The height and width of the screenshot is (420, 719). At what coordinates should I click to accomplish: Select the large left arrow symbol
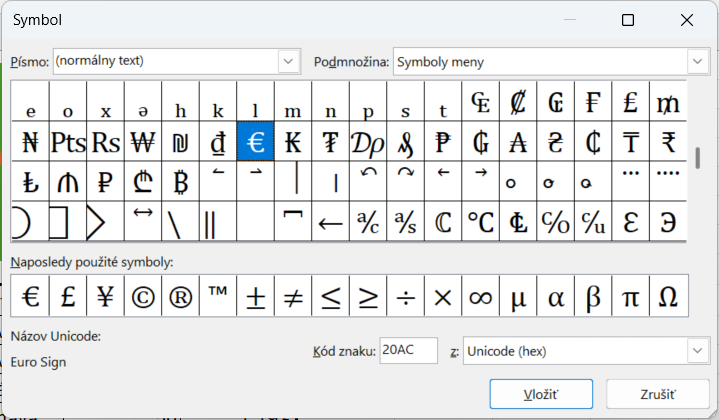tap(331, 221)
